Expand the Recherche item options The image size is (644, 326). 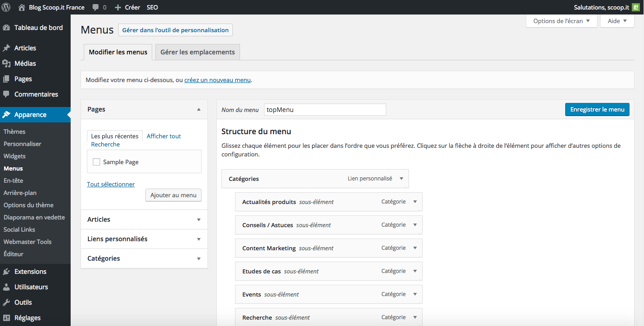pos(415,317)
